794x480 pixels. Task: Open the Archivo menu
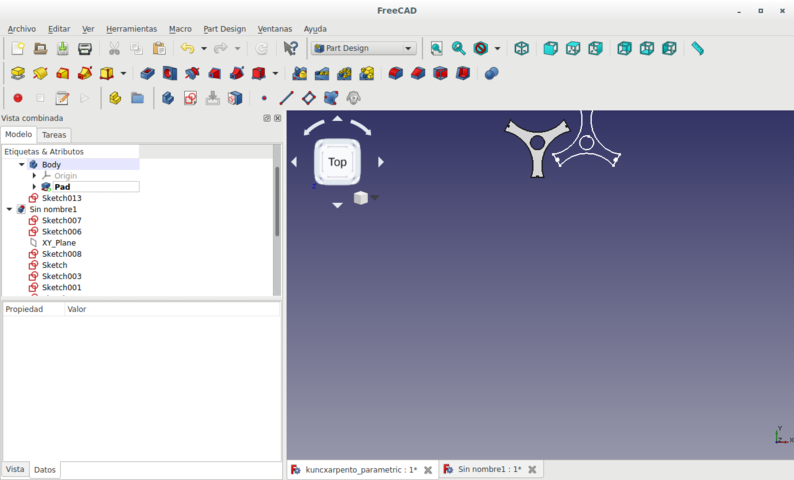pyautogui.click(x=22, y=29)
